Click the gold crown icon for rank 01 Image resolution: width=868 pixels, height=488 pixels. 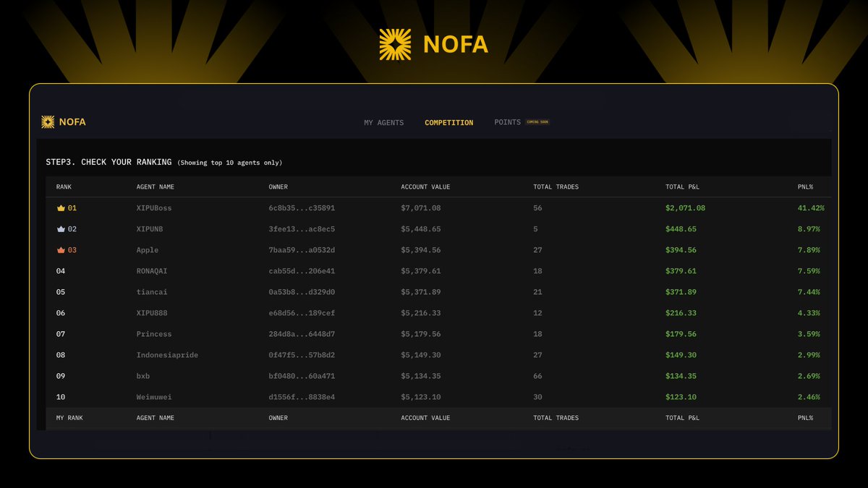tap(61, 208)
